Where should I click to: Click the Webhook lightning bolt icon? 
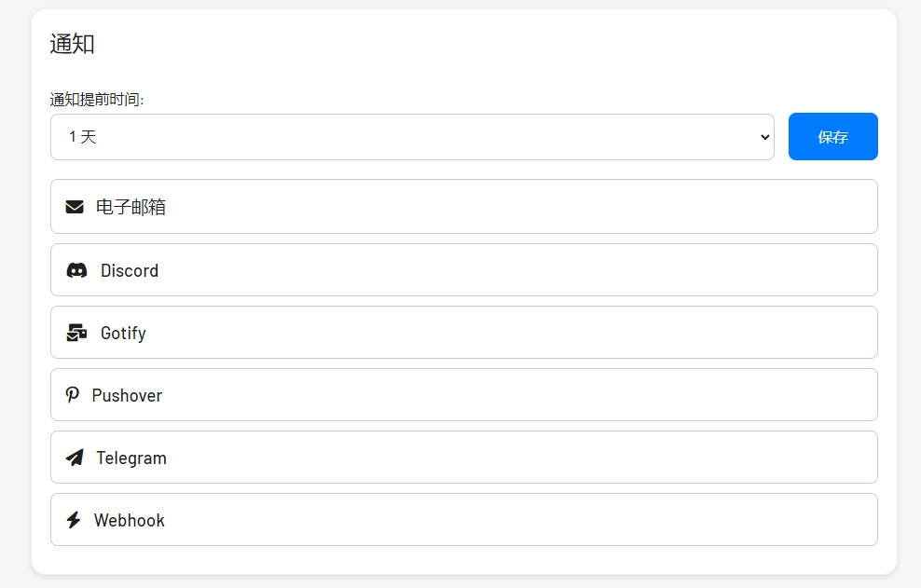coord(74,520)
